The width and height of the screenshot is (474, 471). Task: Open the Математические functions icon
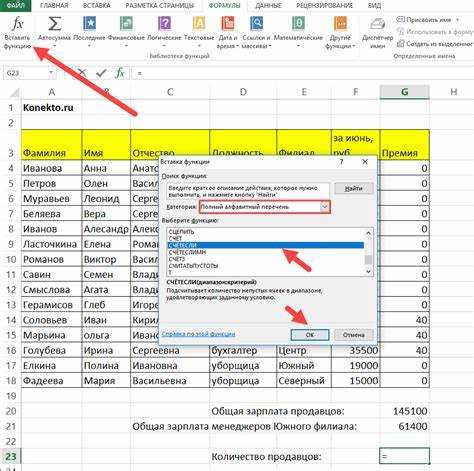point(298,24)
